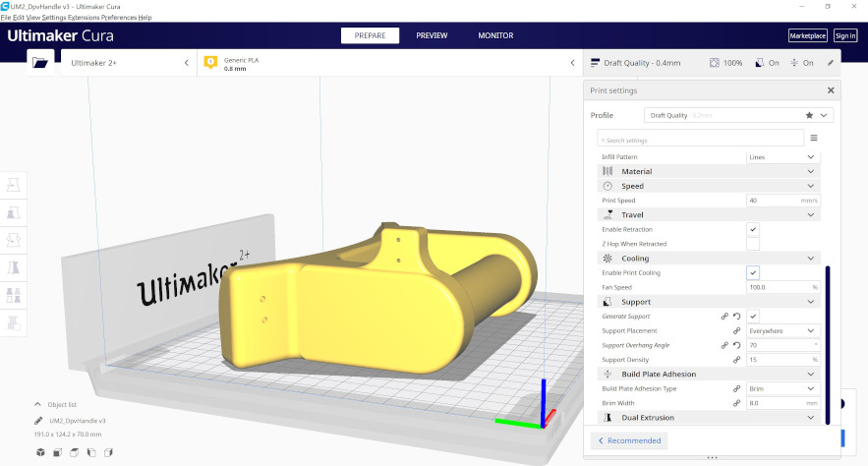The height and width of the screenshot is (466, 868).
Task: Collapse the Material section
Action: (x=709, y=172)
